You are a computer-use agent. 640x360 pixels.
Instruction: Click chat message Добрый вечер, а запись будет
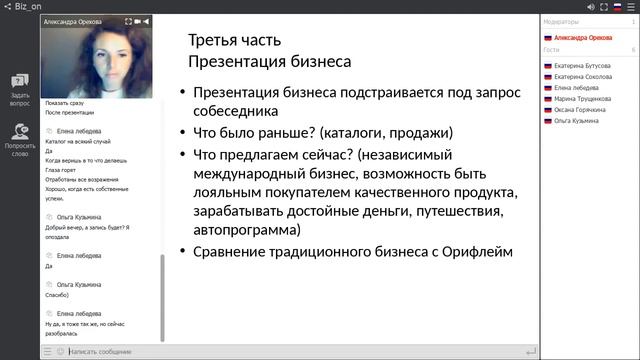pos(87,232)
